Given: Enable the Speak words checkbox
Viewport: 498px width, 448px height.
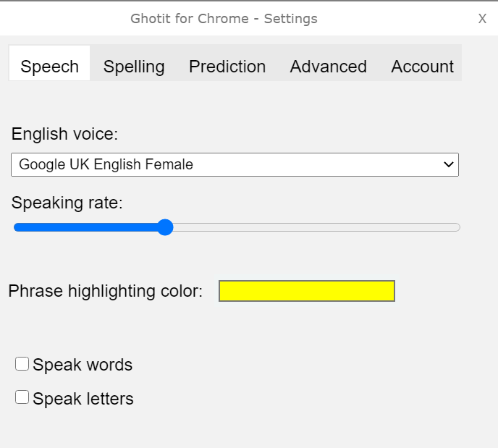Looking at the screenshot, I should (x=22, y=364).
